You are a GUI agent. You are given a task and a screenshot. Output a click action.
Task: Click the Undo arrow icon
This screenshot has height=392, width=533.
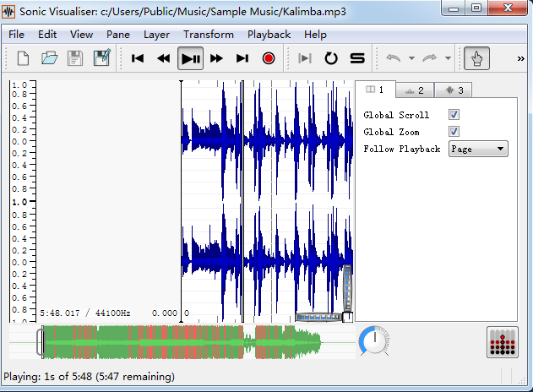394,58
